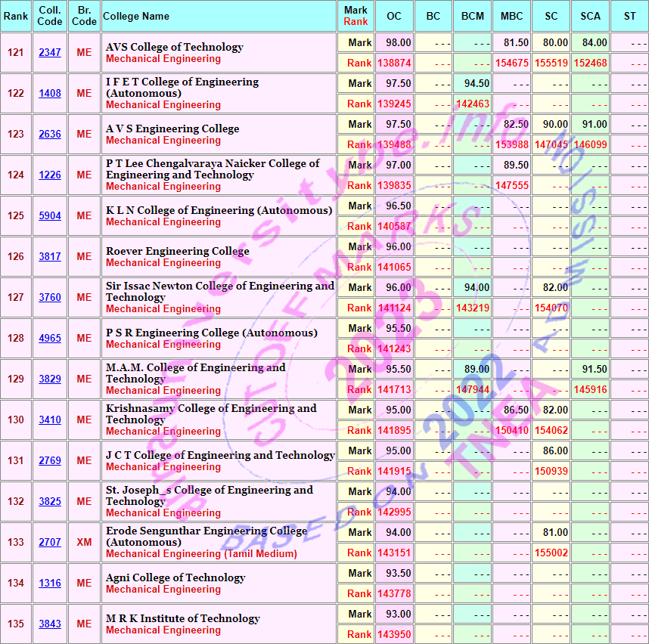Click the MBC column header
This screenshot has width=649, height=644.
point(511,17)
